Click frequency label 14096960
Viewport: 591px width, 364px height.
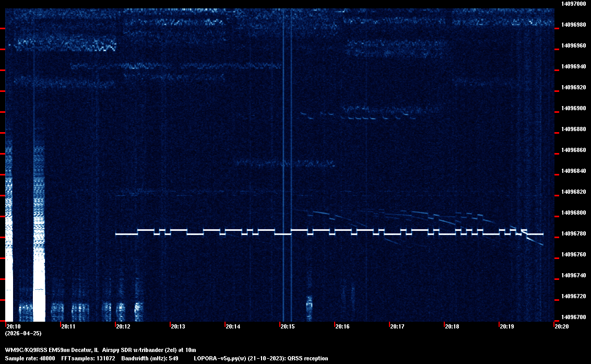[574, 45]
